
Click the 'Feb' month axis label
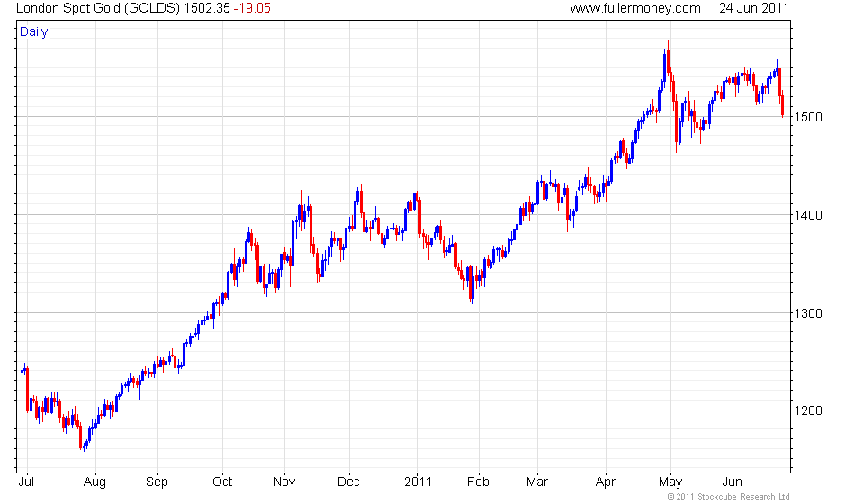point(478,482)
